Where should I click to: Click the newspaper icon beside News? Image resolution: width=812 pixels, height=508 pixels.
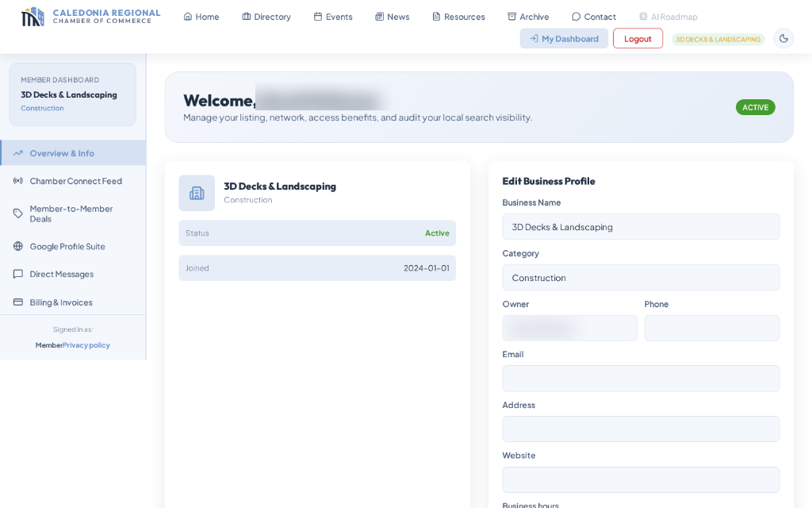[x=379, y=17]
